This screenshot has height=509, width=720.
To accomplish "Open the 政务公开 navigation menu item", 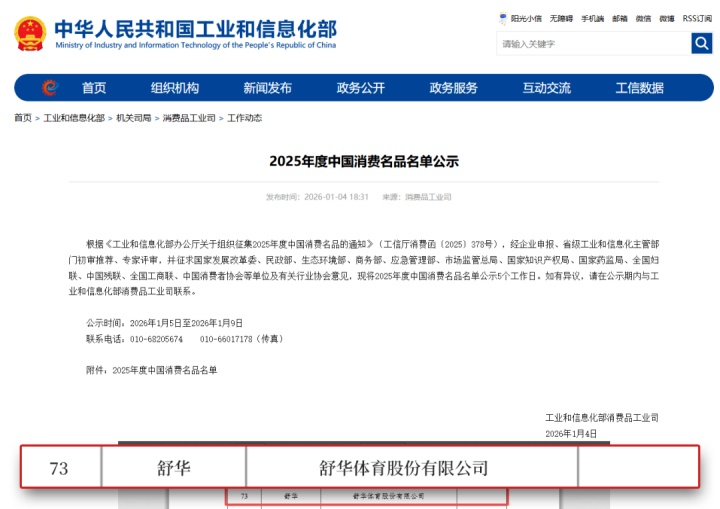I will pyautogui.click(x=360, y=88).
